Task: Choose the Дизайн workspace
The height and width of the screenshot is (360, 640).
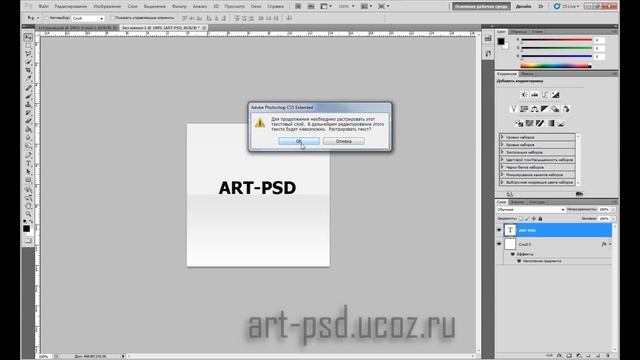Action: [x=524, y=7]
